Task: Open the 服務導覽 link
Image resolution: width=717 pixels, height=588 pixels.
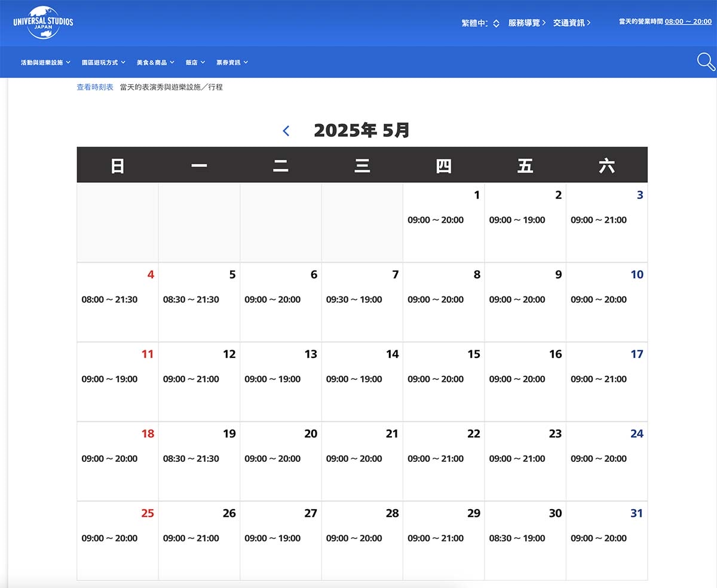Action: click(527, 23)
